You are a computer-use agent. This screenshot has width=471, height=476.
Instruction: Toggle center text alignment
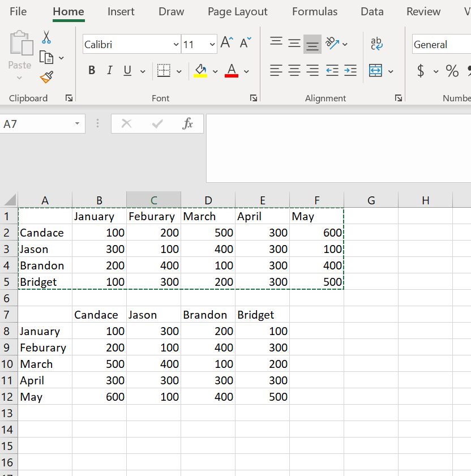coord(294,70)
